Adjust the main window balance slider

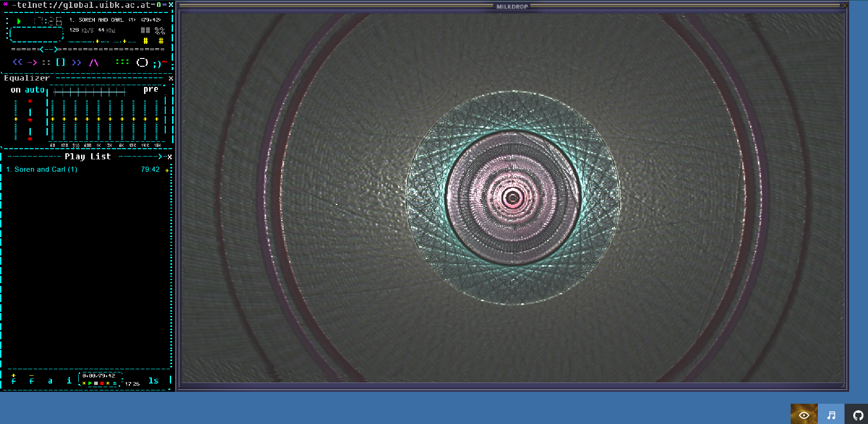coord(125,41)
